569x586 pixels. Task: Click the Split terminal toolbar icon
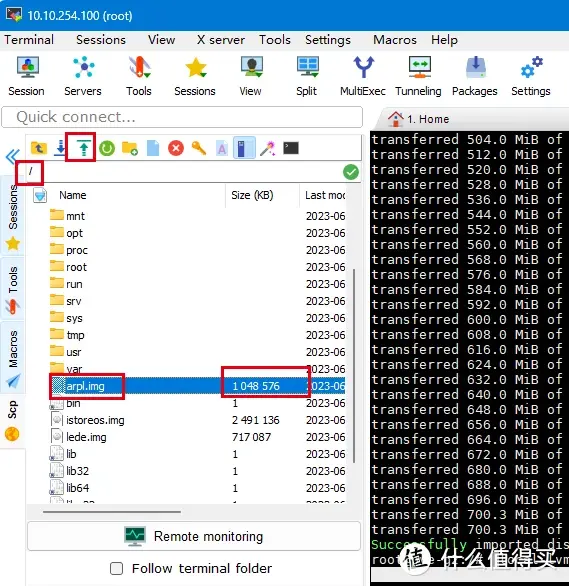tap(307, 76)
